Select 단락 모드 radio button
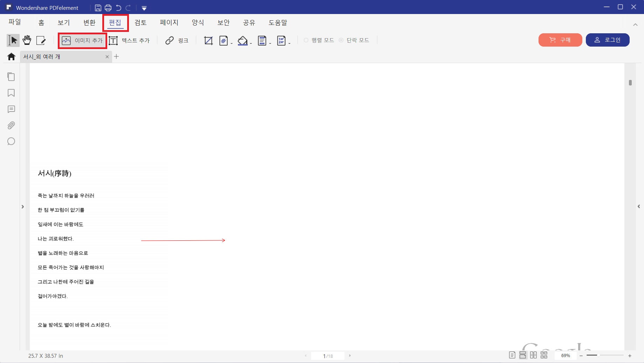Screen dimensions: 644x363 click(x=341, y=40)
